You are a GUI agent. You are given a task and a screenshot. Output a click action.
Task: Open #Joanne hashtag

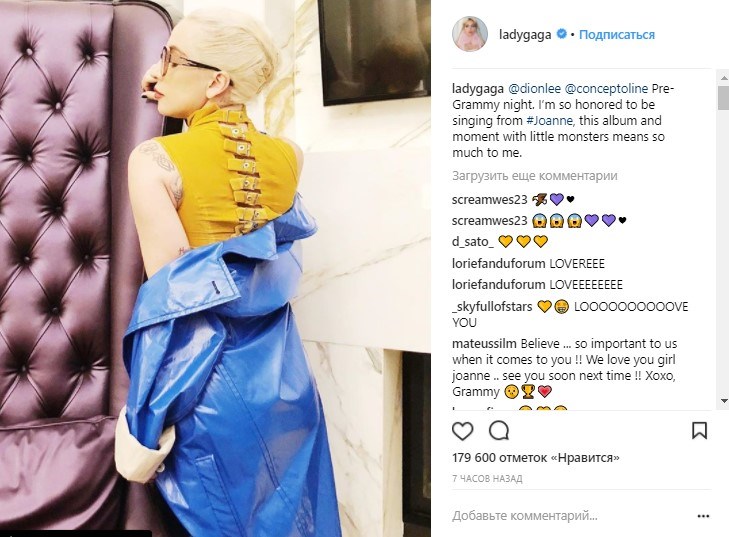[x=550, y=120]
